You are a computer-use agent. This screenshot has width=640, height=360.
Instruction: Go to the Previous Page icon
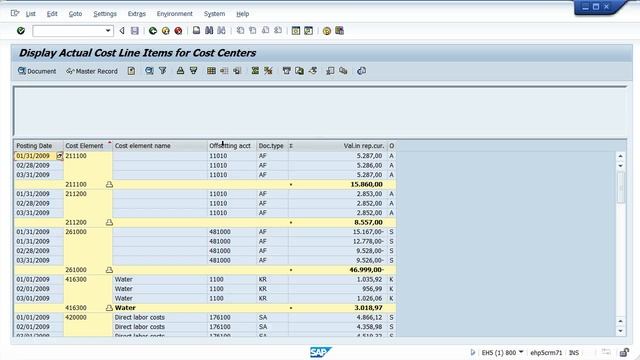pyautogui.click(x=253, y=31)
